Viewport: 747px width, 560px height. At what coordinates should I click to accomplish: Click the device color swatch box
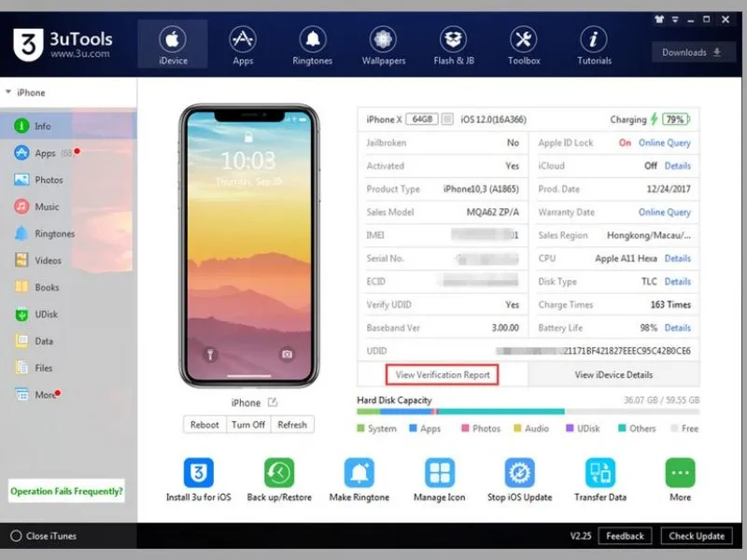[447, 119]
